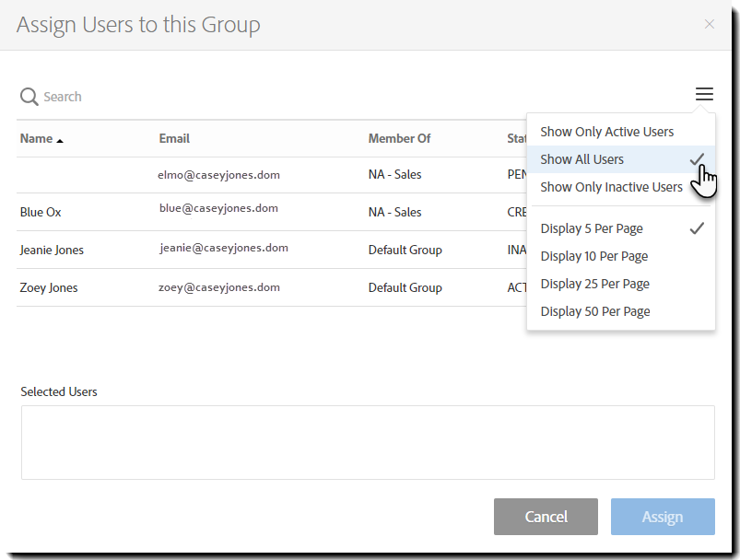Click the checkmark next to Display 5 Per Page
This screenshot has height=560, width=740.
(x=698, y=227)
